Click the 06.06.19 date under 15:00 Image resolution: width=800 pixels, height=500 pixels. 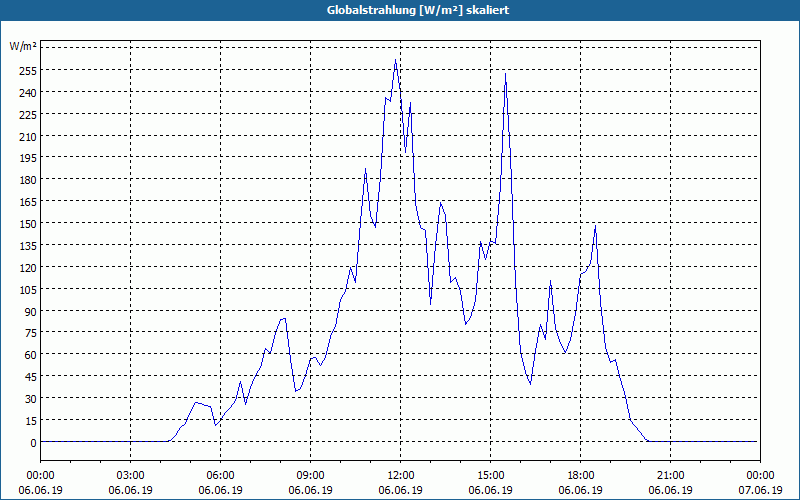click(490, 490)
